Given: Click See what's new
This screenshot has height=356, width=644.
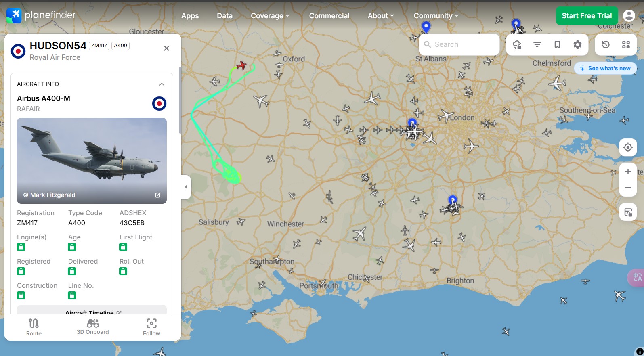Looking at the screenshot, I should (605, 68).
